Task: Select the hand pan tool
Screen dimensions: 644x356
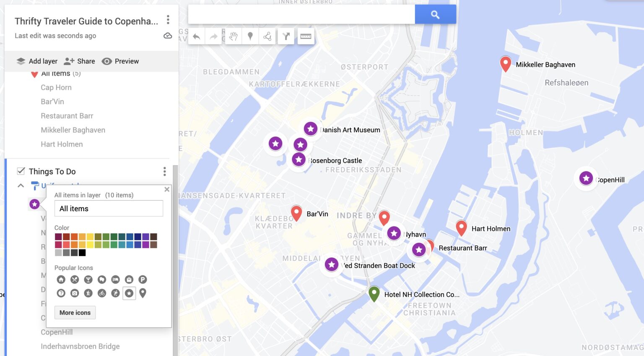Action: coord(233,36)
